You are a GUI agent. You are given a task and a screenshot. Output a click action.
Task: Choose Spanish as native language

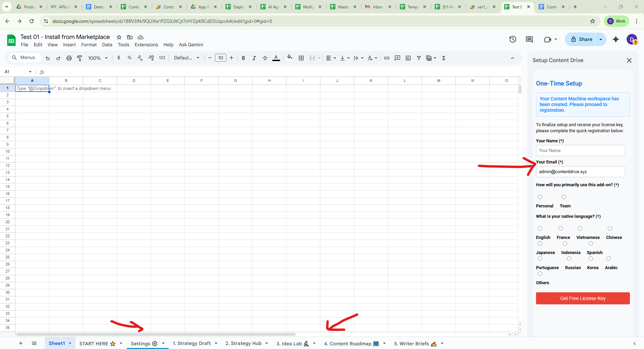coord(591,244)
